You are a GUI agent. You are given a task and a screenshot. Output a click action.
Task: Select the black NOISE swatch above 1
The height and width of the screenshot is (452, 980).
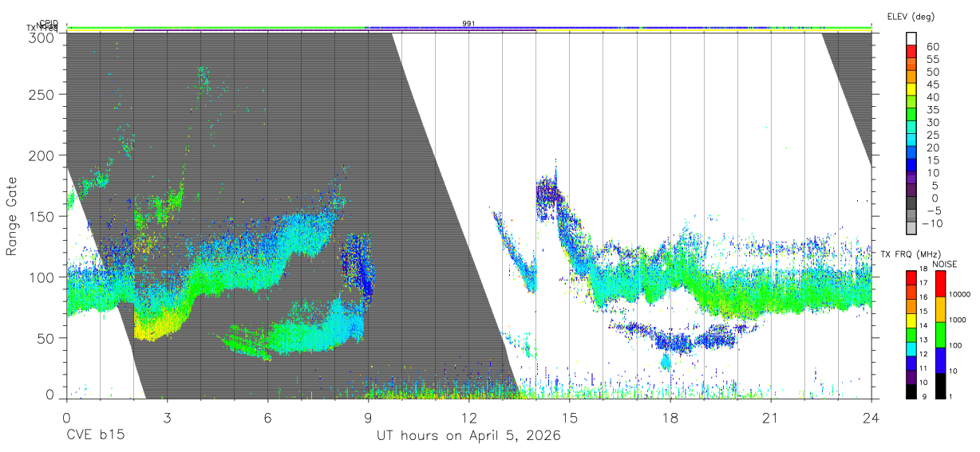[939, 386]
